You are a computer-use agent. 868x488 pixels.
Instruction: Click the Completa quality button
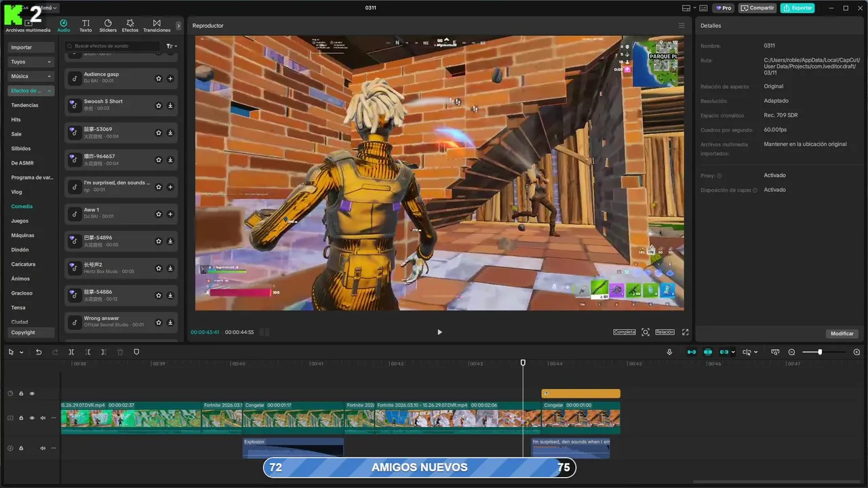click(x=624, y=332)
